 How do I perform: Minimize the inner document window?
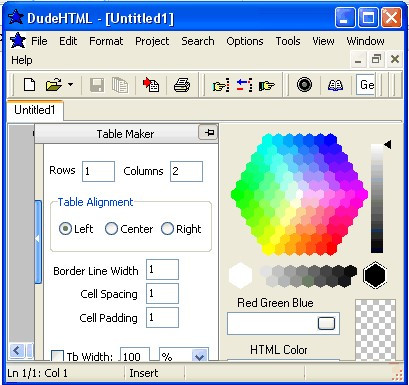point(358,60)
